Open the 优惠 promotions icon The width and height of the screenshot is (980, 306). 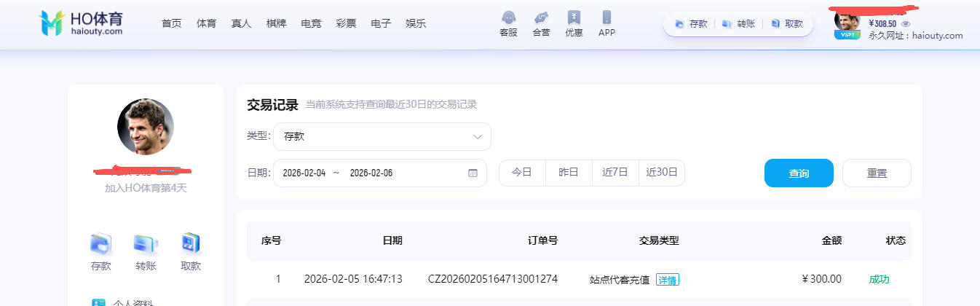(574, 18)
